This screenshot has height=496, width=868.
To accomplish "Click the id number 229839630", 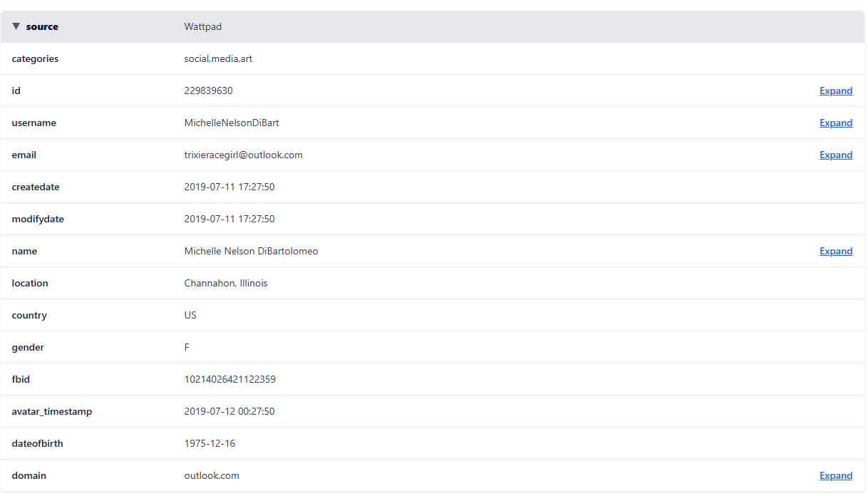I will tap(208, 91).
